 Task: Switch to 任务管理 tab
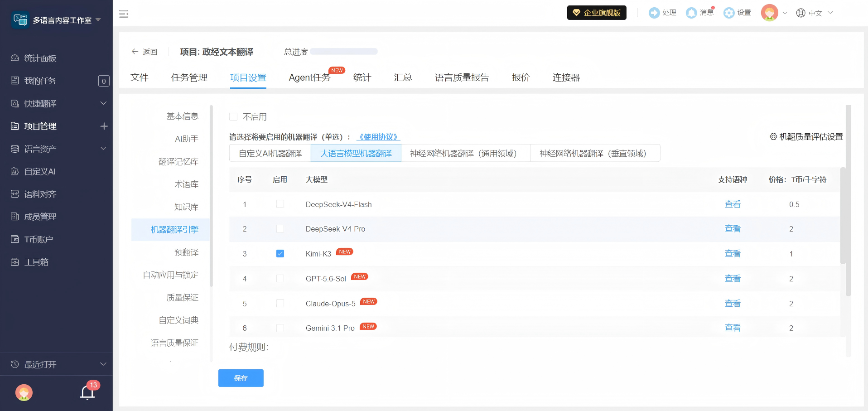[x=189, y=77]
